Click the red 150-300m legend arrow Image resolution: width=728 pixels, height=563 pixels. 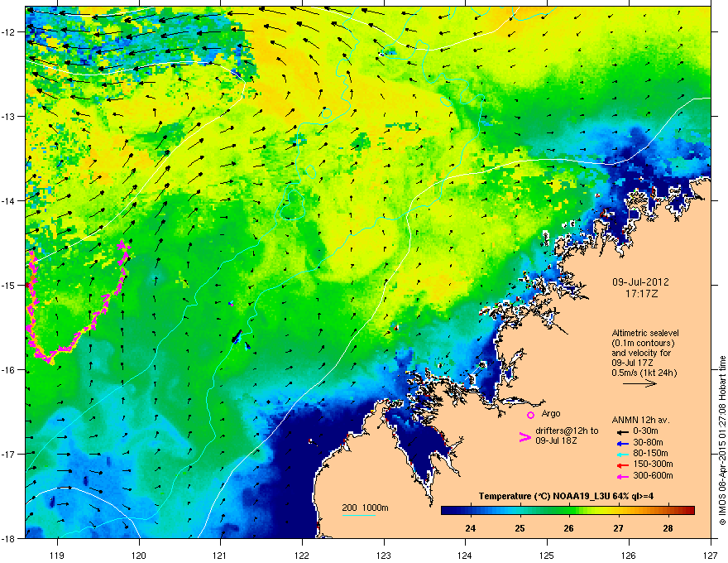click(621, 465)
